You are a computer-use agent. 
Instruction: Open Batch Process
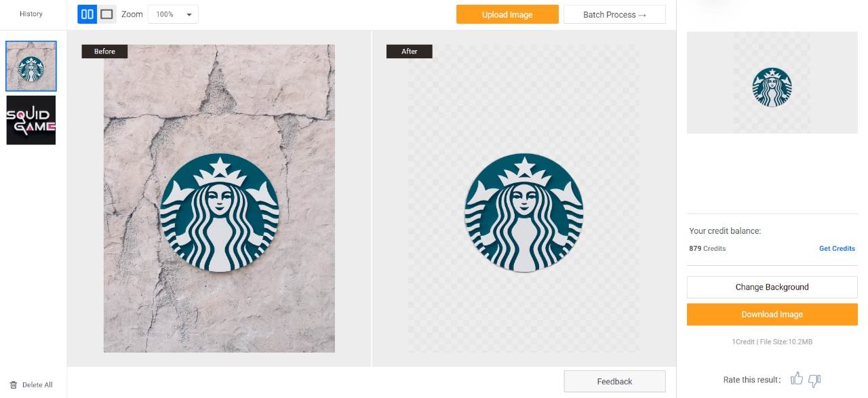[614, 14]
